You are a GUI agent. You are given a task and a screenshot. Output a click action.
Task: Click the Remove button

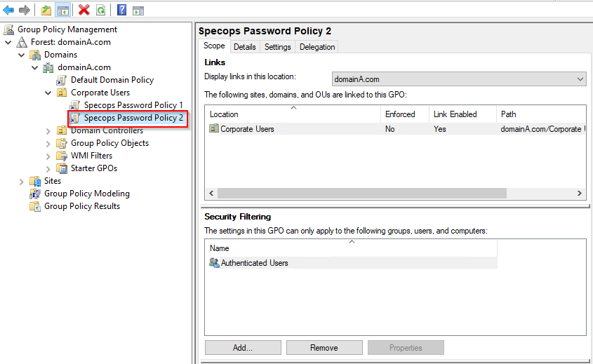coord(324,347)
